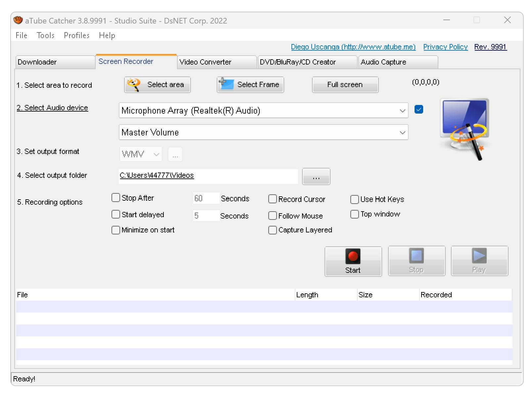Click the Select Audio device link

pyautogui.click(x=52, y=108)
